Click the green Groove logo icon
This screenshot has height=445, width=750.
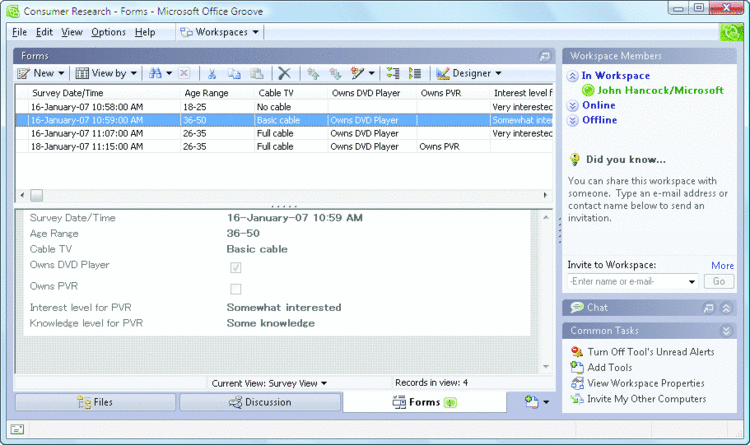pyautogui.click(x=731, y=32)
